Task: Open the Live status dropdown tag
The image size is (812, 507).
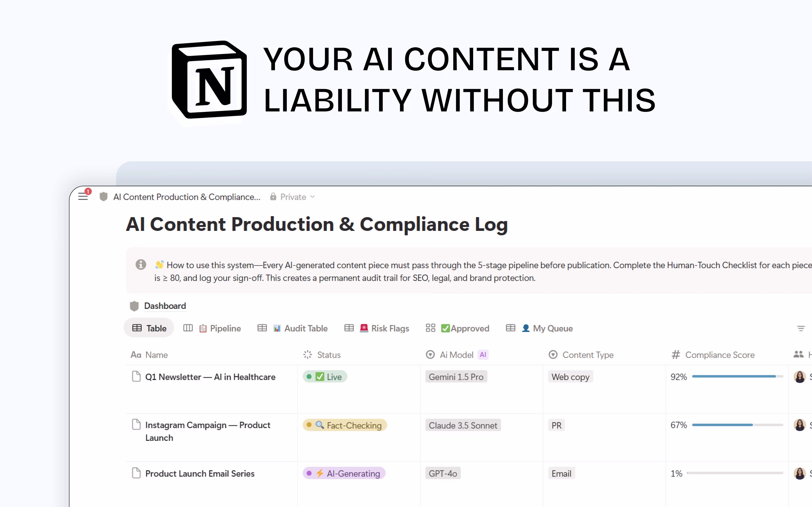Action: click(x=325, y=377)
